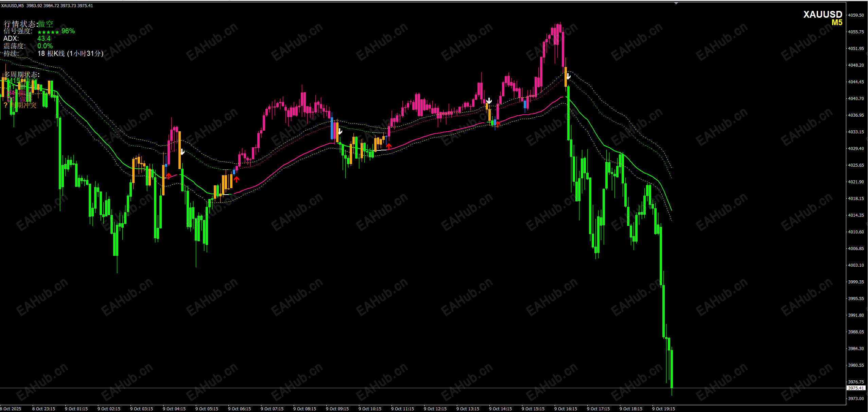
Task: Click the 4059.50 price scale label
Action: pos(855,15)
